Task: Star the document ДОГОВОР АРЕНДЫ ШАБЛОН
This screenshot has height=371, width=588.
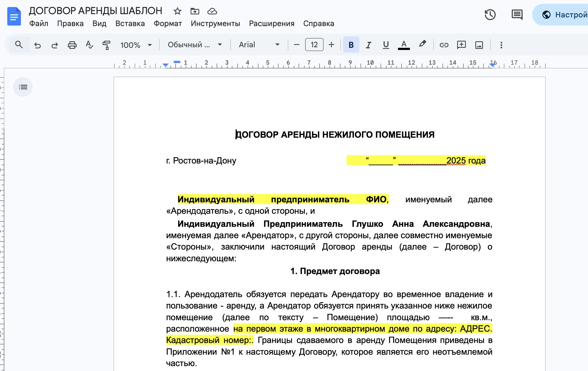Action: [177, 11]
